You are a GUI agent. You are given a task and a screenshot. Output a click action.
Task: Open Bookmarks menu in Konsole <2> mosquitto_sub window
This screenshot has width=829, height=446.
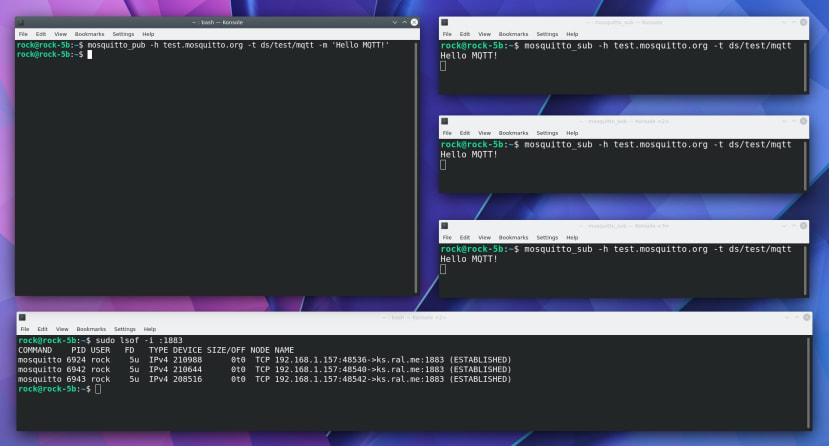pos(513,133)
